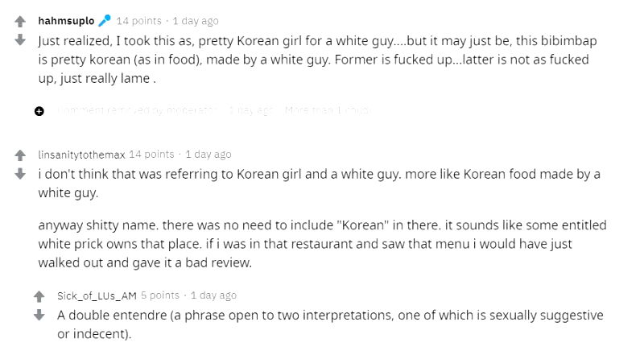The height and width of the screenshot is (355, 644).
Task: Click the microphone flair icon beside hahmsuplo
Action: [x=105, y=21]
